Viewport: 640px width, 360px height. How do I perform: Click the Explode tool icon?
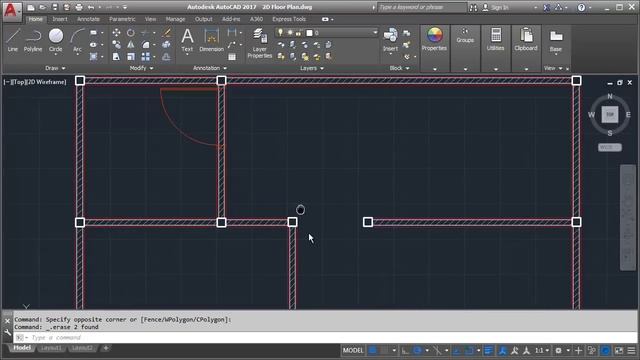tap(167, 44)
